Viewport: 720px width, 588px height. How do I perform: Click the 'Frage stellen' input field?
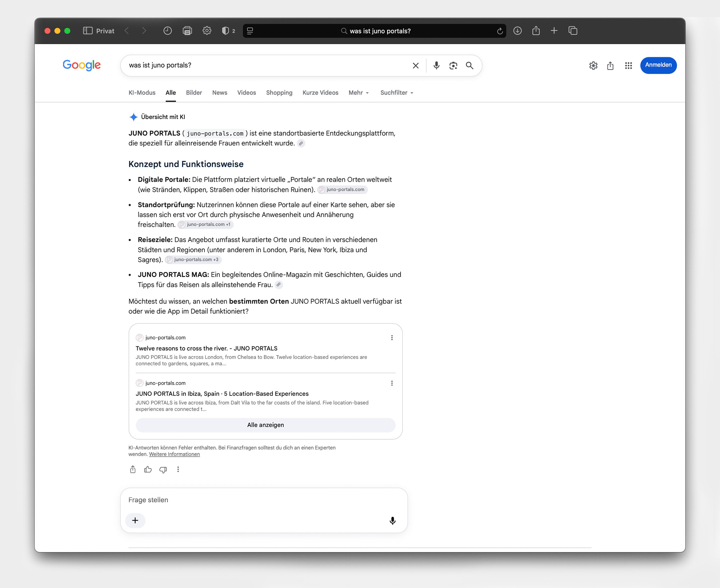pos(264,500)
